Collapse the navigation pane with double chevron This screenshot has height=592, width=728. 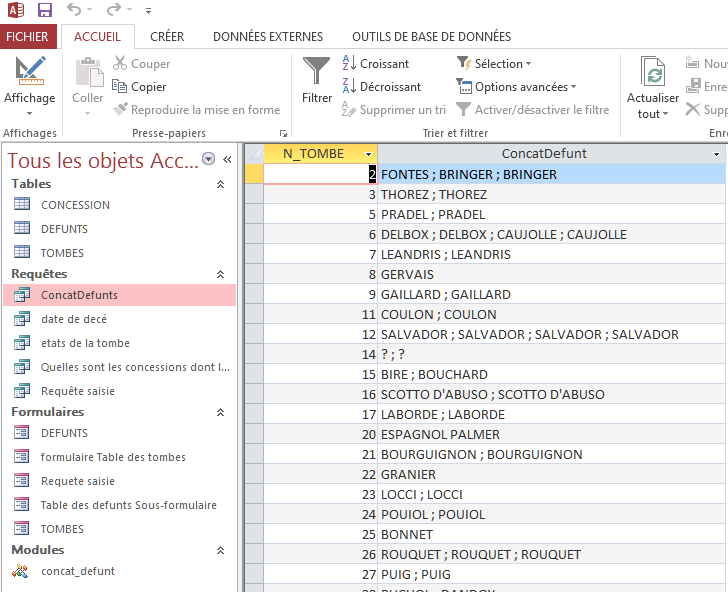[x=227, y=160]
